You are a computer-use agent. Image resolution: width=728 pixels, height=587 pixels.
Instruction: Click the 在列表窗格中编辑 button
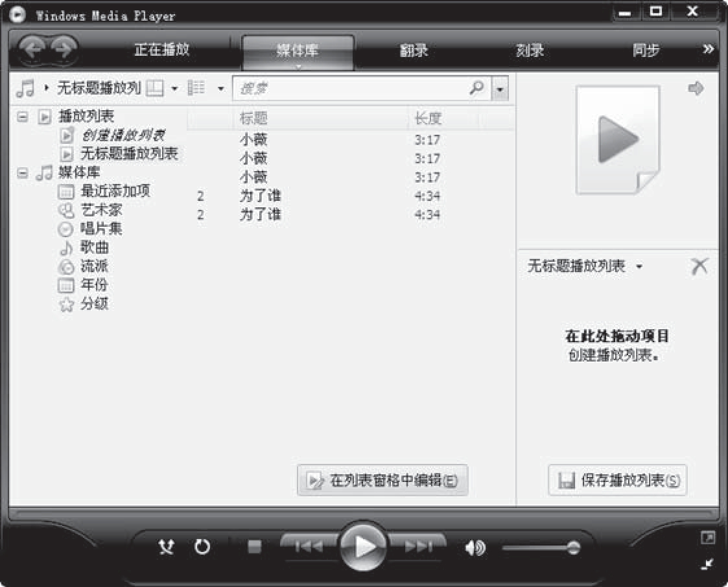click(x=382, y=480)
